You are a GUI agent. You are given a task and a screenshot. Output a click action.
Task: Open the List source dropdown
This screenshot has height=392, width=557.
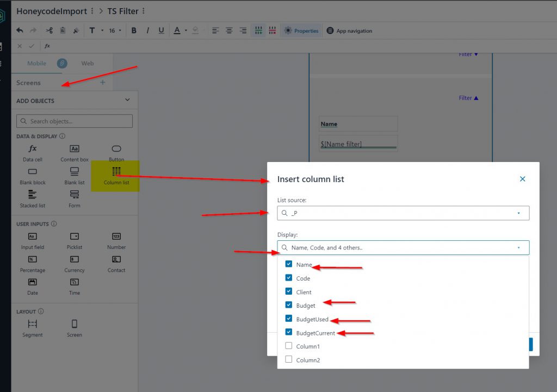click(x=403, y=213)
